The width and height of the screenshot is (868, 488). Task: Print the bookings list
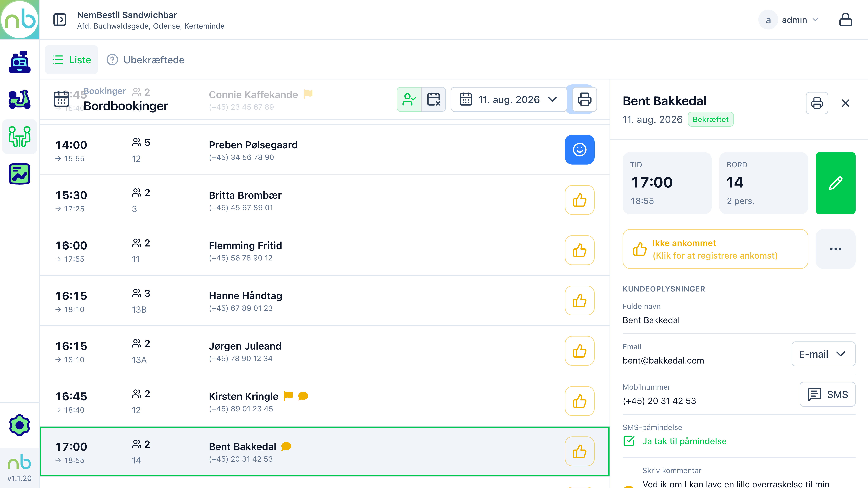pyautogui.click(x=585, y=99)
